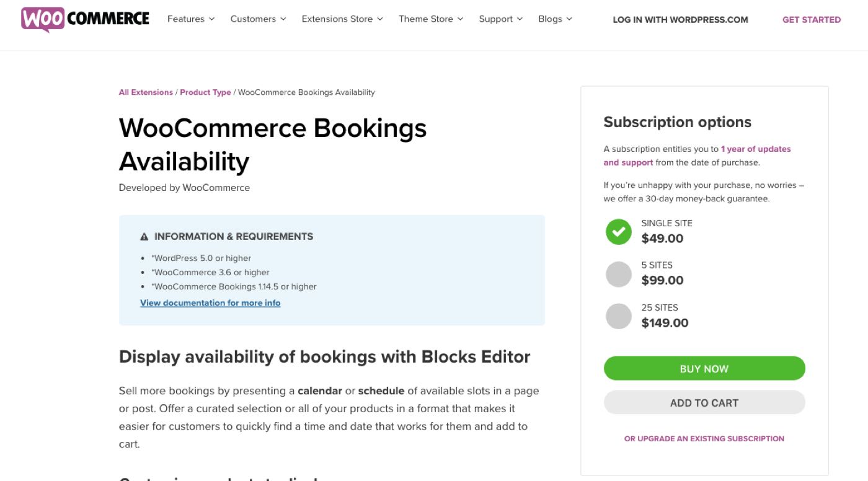Image resolution: width=868 pixels, height=481 pixels.
Task: Click the WooCommerce Bookings Availability breadcrumb text
Action: (306, 92)
